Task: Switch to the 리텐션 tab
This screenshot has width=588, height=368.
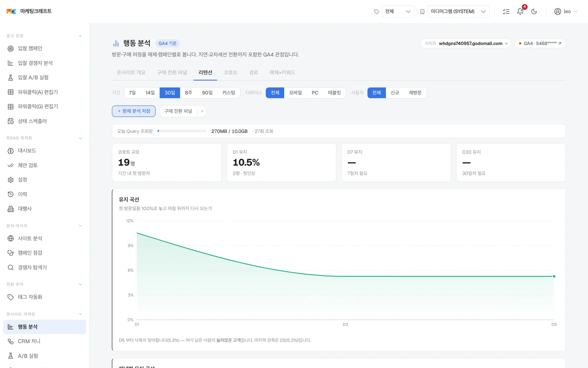Action: click(205, 73)
